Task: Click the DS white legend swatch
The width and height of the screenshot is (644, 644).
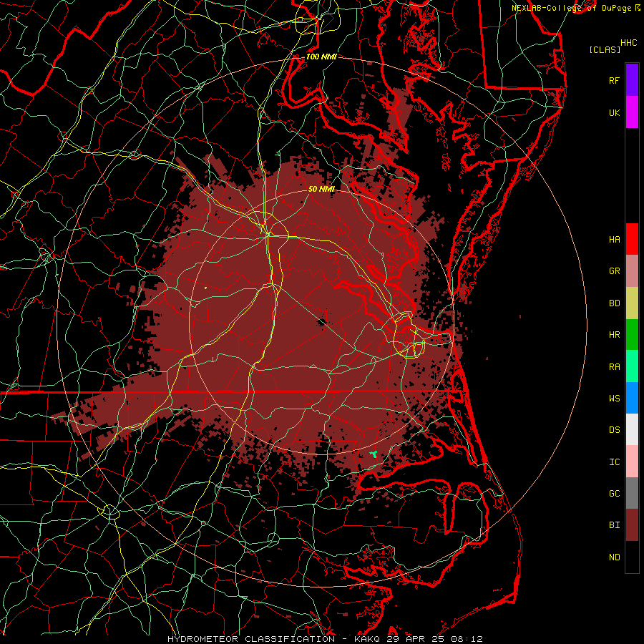Action: click(632, 429)
